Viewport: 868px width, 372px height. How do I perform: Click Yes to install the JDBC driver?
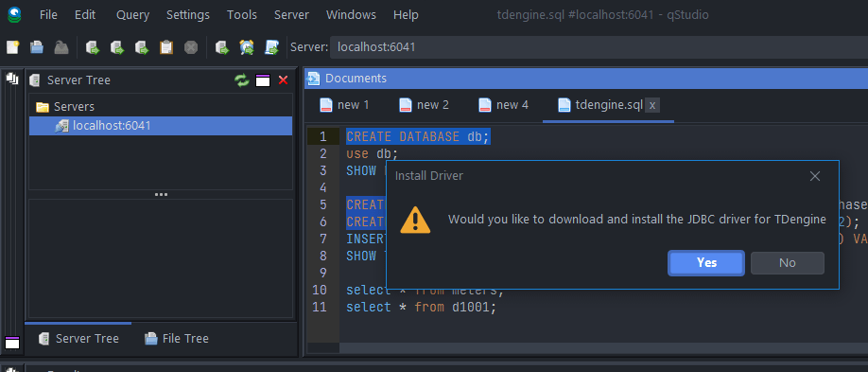tap(706, 263)
